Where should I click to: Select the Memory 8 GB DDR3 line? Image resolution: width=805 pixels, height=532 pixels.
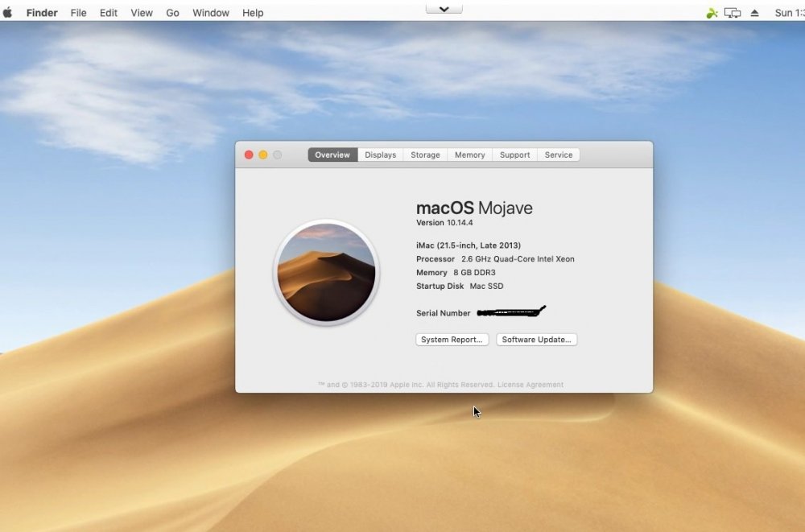click(x=456, y=273)
